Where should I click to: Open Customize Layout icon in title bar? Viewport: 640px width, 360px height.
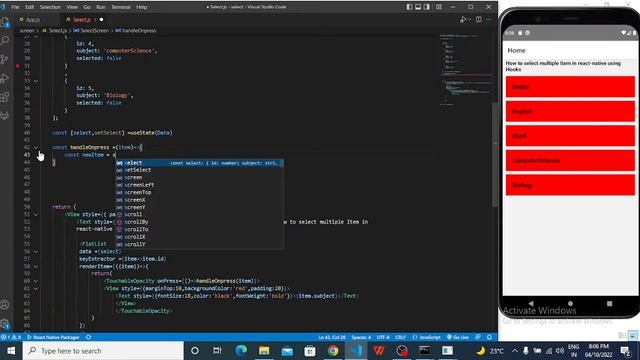tap(439, 7)
